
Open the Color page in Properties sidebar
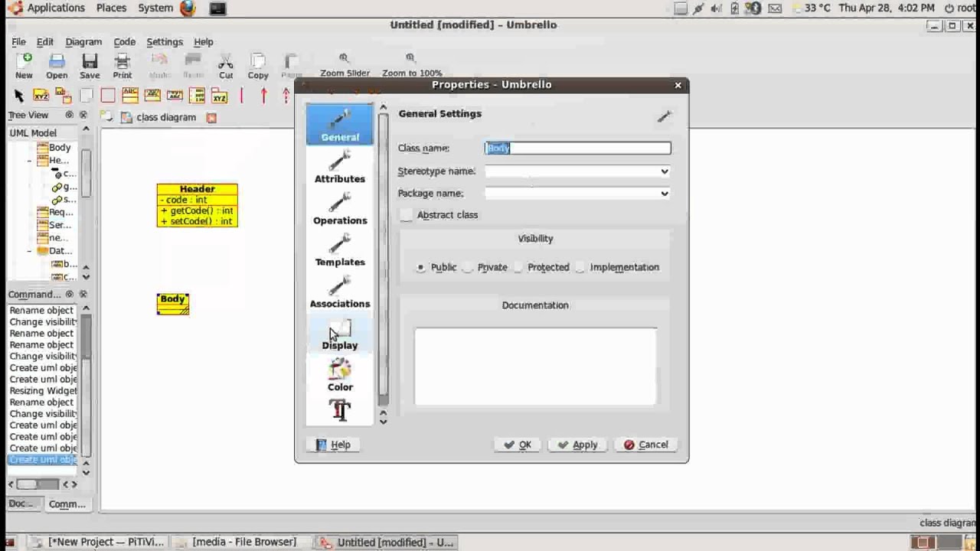340,375
